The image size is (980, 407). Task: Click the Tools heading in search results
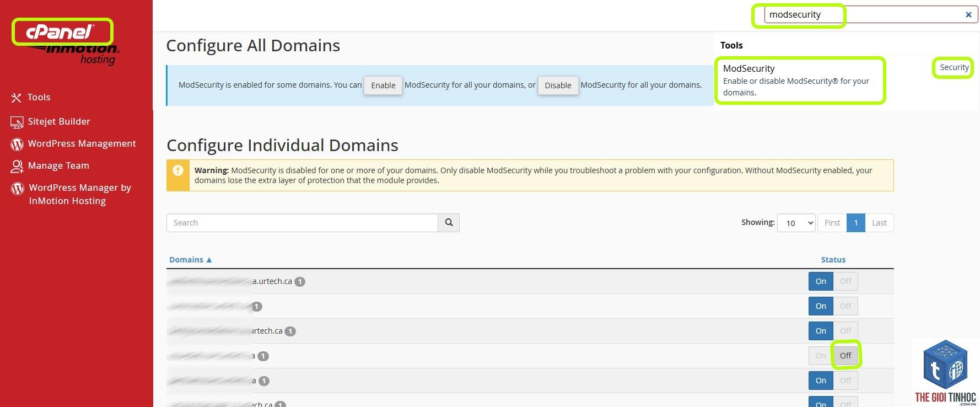(731, 45)
